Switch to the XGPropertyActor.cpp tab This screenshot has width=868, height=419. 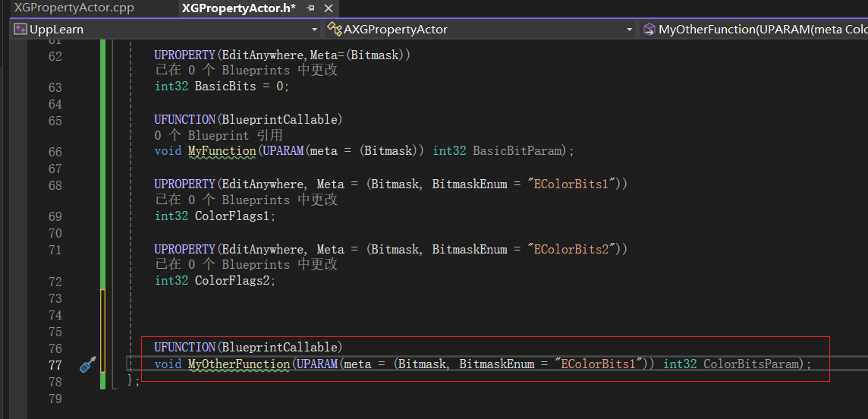point(74,8)
